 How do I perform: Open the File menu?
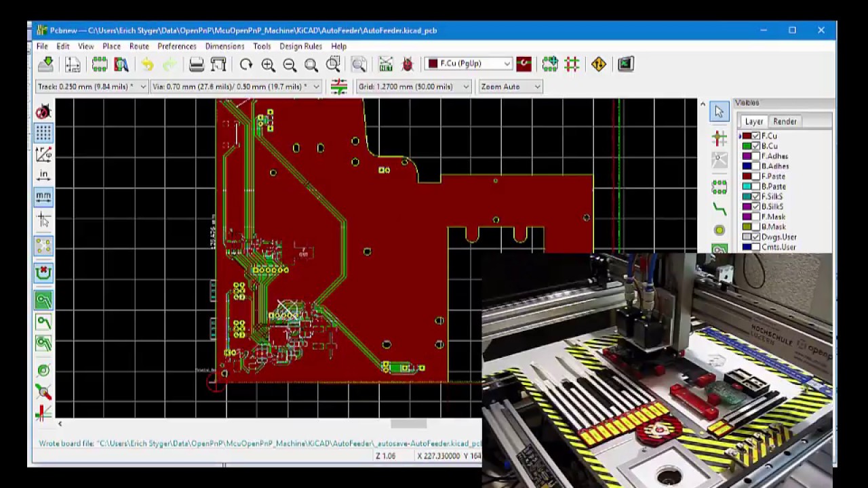[x=42, y=46]
